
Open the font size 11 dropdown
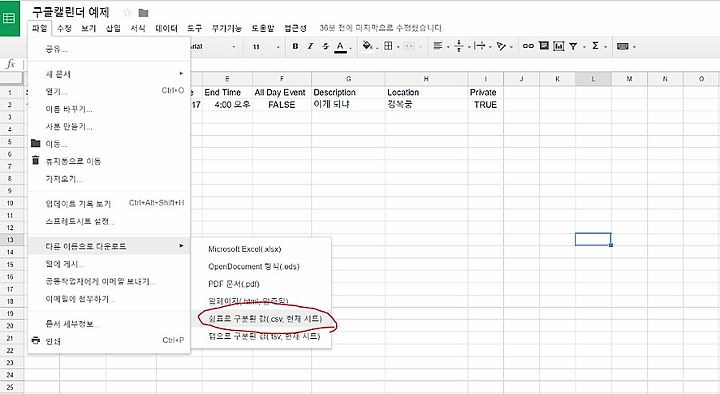[x=265, y=46]
